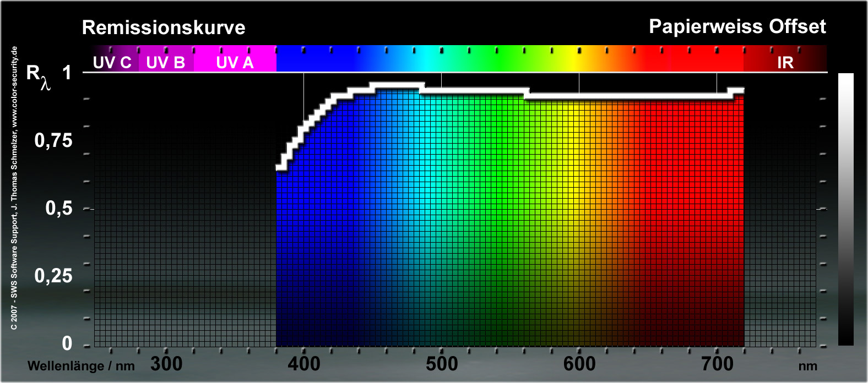Viewport: 868px width, 383px height.
Task: Select the 0,5 reflectance axis value
Action: (58, 208)
